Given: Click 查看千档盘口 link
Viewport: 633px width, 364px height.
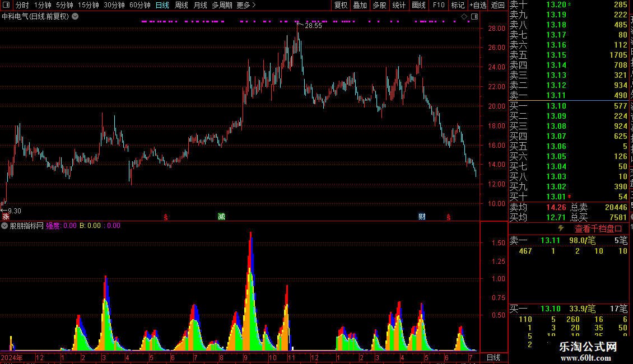Looking at the screenshot, I should click(x=598, y=229).
